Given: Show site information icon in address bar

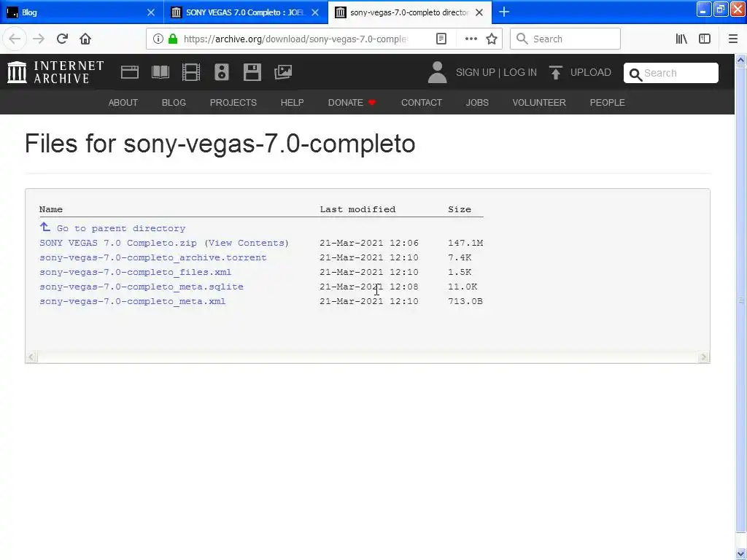Looking at the screenshot, I should (158, 39).
